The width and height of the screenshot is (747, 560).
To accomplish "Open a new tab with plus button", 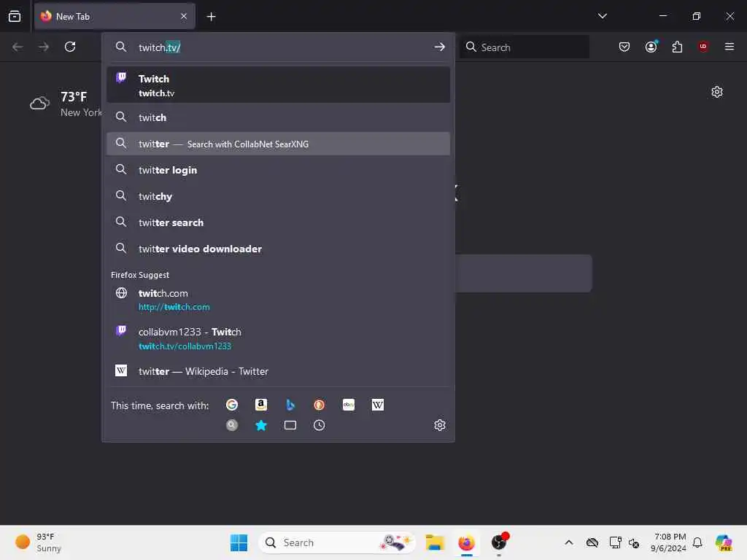I will pyautogui.click(x=211, y=17).
